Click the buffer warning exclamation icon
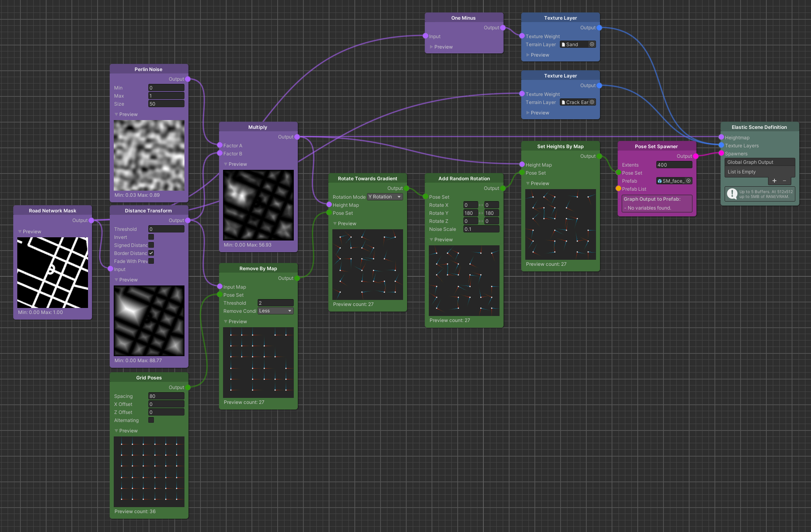Screen dimensions: 811x532 click(732, 194)
